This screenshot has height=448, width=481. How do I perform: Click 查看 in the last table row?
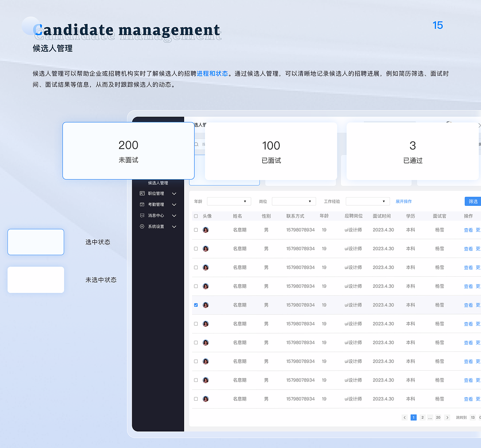[x=468, y=399]
